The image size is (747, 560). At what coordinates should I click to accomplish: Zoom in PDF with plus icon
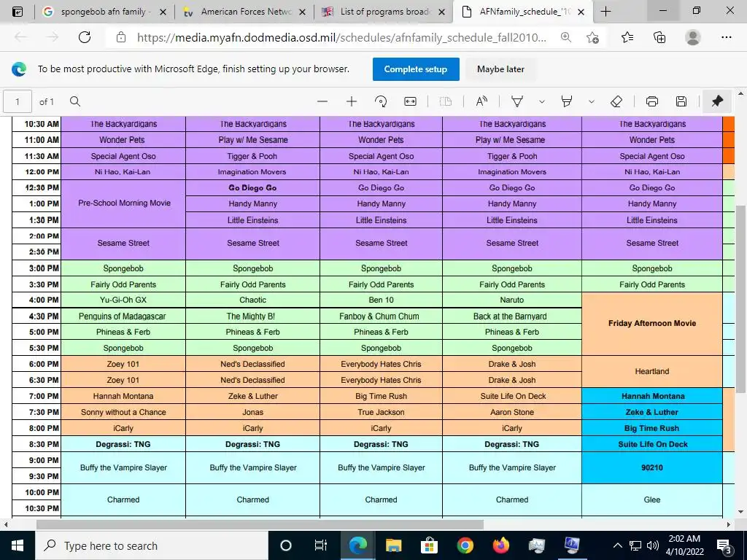click(352, 101)
